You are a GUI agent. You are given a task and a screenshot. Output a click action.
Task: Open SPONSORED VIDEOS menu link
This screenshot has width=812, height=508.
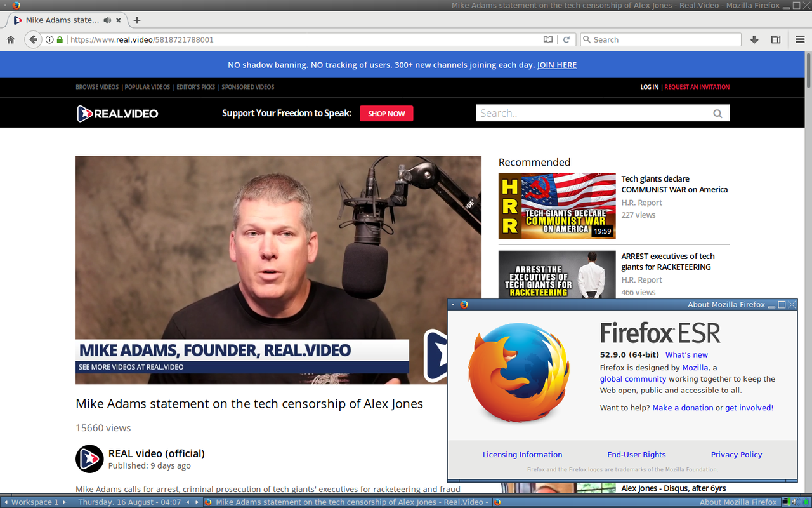pyautogui.click(x=248, y=87)
